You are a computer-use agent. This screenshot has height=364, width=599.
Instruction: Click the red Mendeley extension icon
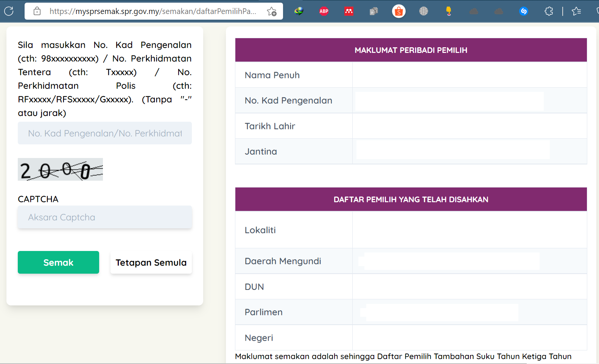point(349,11)
